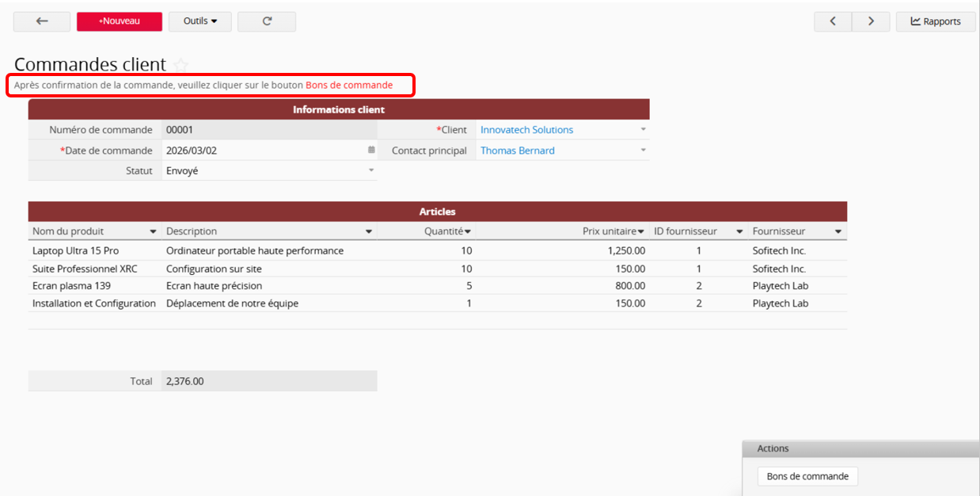This screenshot has width=980, height=496.
Task: Click the refresh icon button
Action: [267, 21]
